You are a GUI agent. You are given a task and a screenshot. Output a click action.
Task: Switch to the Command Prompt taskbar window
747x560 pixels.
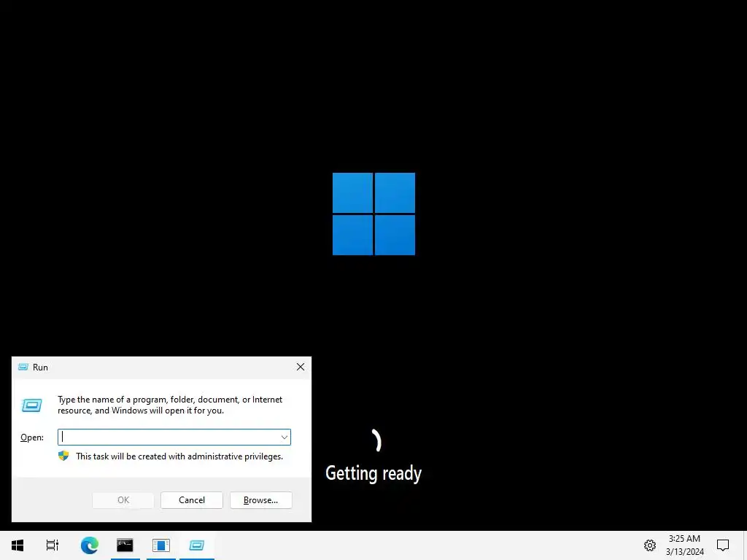click(125, 545)
